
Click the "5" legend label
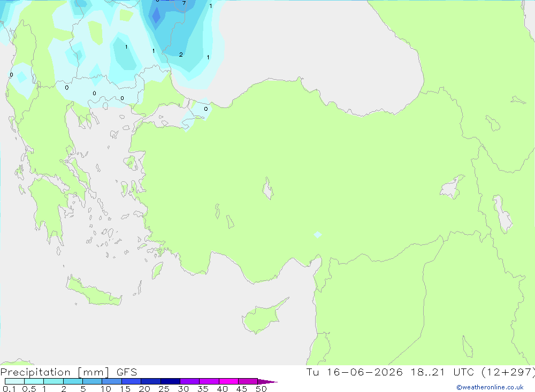pyautogui.click(x=83, y=389)
